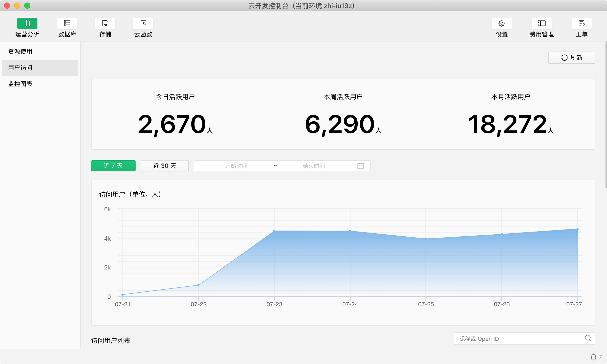Click the 刷新 refresh button
Screen dimensions: 607x364
572,58
